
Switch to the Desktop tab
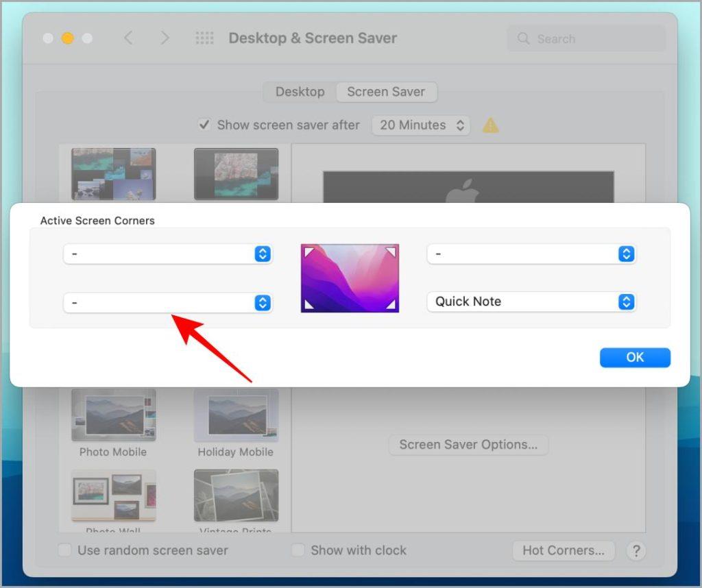click(300, 92)
